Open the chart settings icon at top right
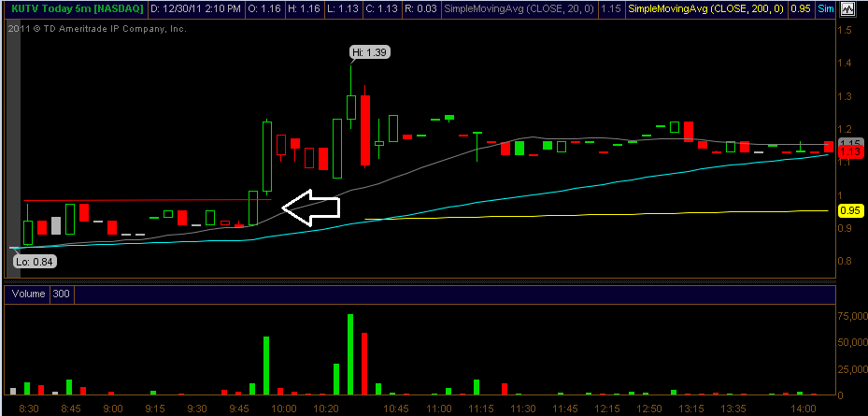Screen dimensions: 868x416 (847, 8)
